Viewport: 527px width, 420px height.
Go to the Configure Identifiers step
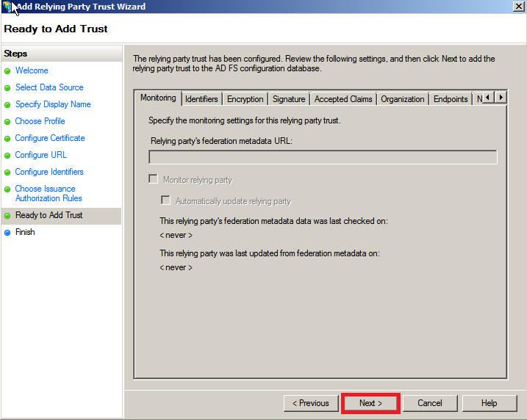coord(49,172)
